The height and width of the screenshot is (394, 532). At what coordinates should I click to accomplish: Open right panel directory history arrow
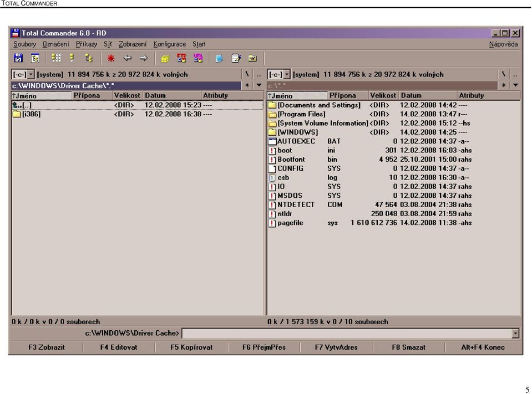[515, 85]
